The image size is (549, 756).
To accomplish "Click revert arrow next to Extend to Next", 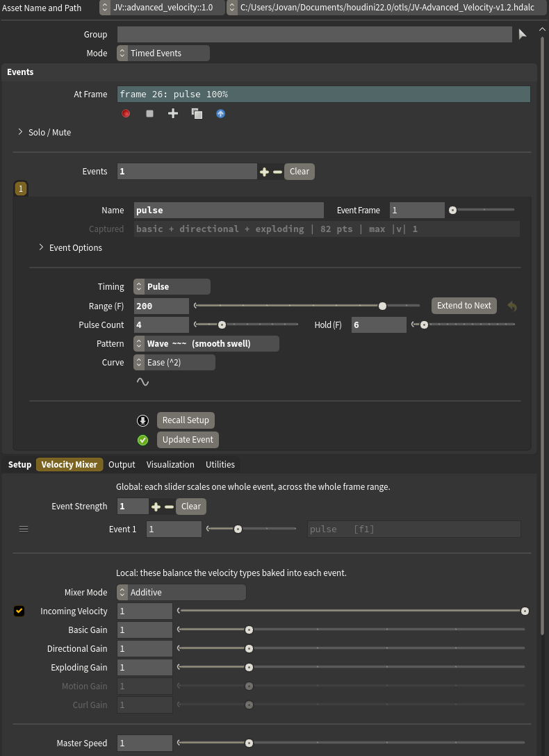I will coord(512,306).
